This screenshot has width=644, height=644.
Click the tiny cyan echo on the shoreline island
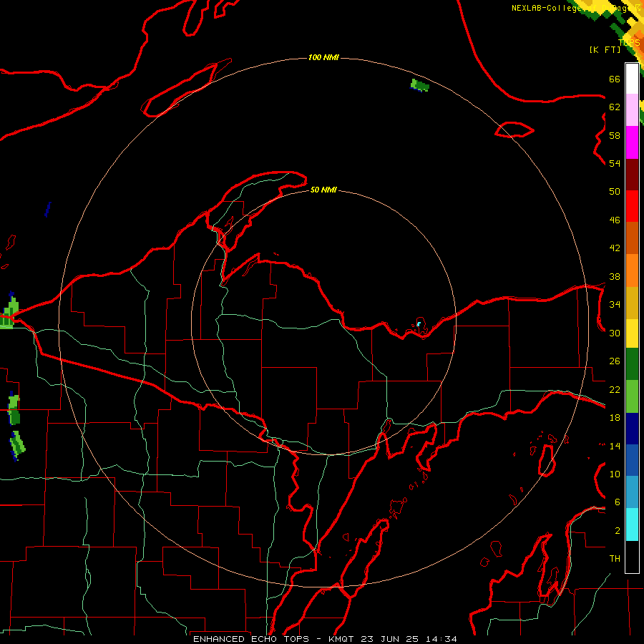coord(419,324)
